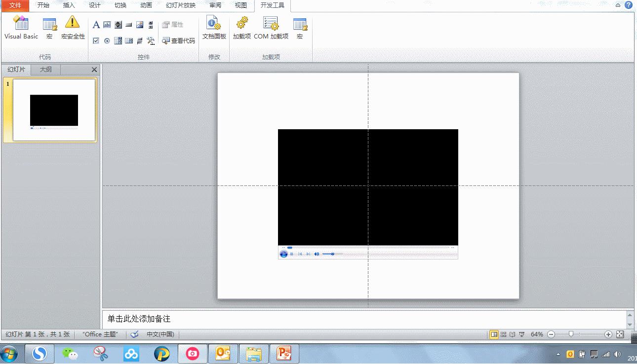Open COM 加载项 add-ins dialog
Image resolution: width=637 pixels, height=364 pixels.
(271, 28)
